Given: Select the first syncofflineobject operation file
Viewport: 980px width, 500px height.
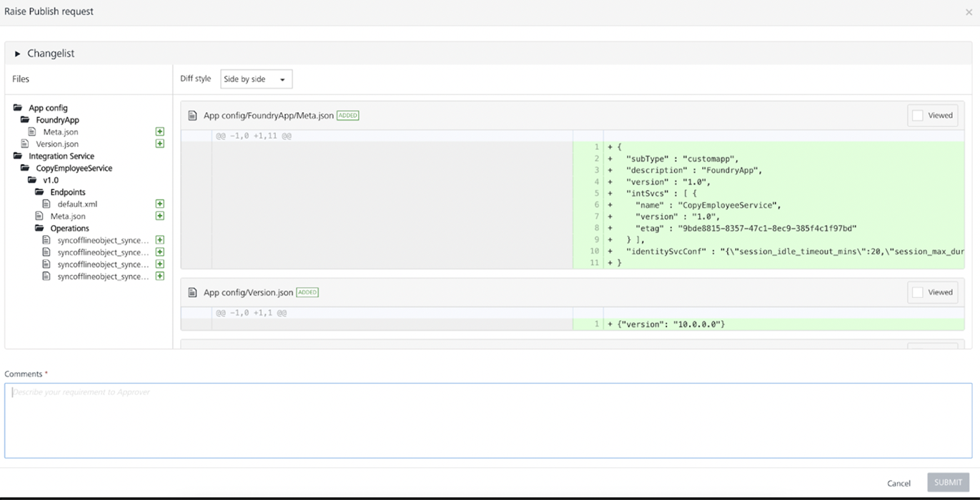Looking at the screenshot, I should (103, 241).
